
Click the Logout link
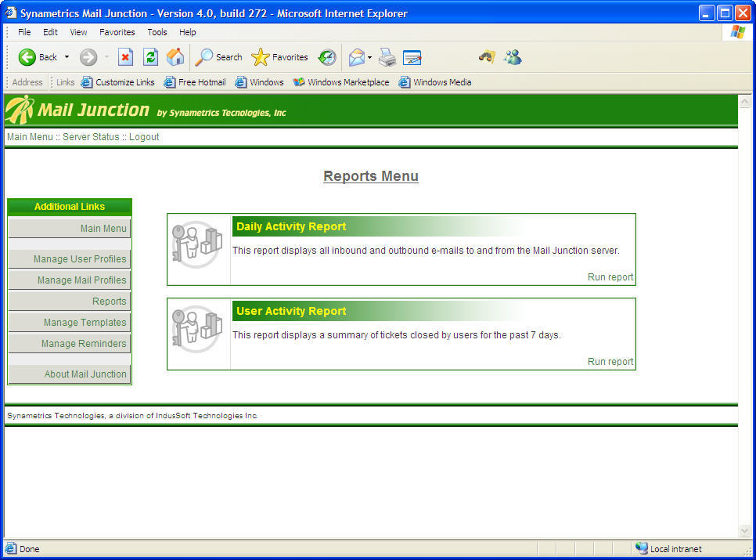pos(144,136)
